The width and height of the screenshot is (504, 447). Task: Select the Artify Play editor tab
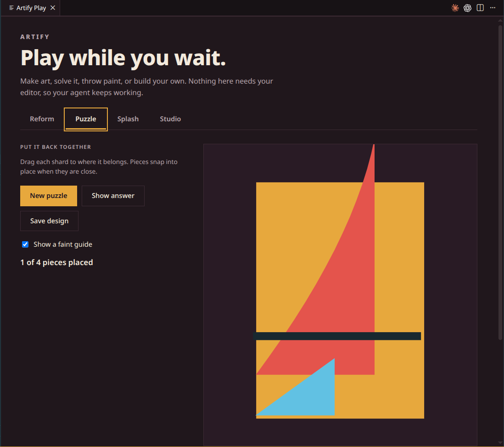31,8
